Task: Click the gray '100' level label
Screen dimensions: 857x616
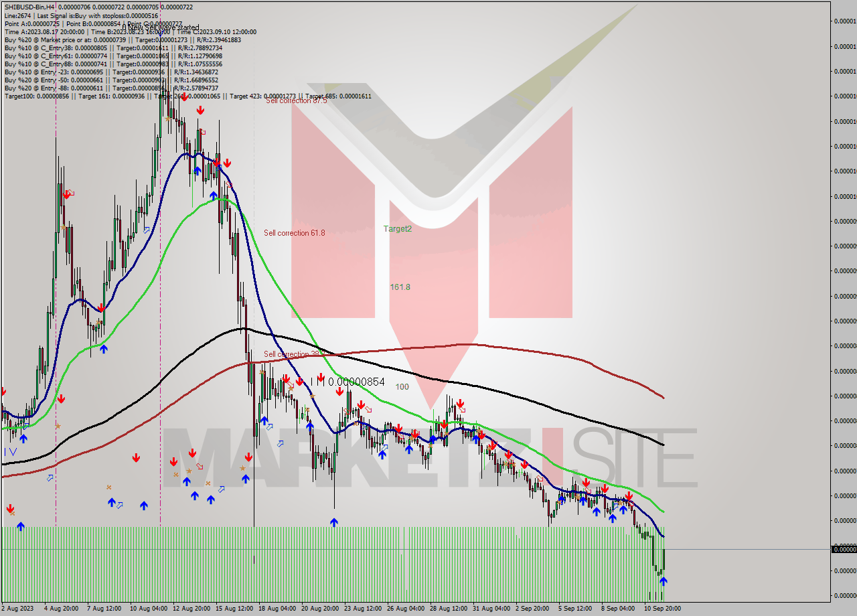Action: pyautogui.click(x=402, y=386)
